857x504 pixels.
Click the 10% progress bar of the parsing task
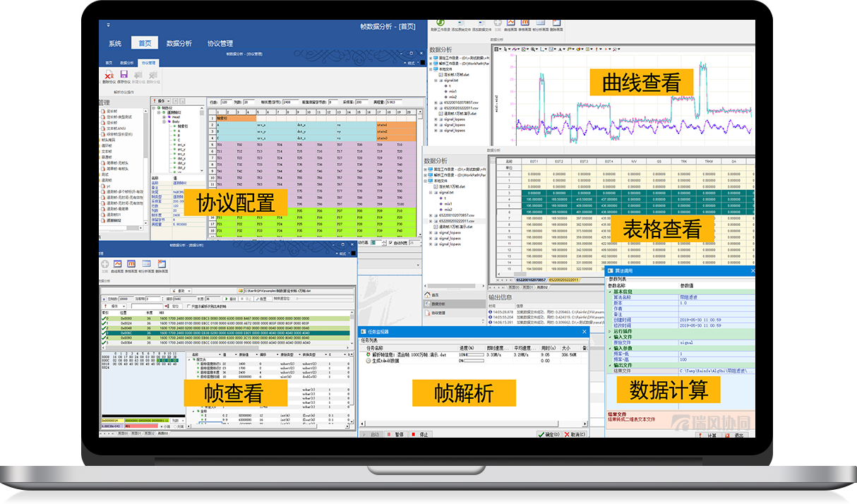[x=475, y=355]
